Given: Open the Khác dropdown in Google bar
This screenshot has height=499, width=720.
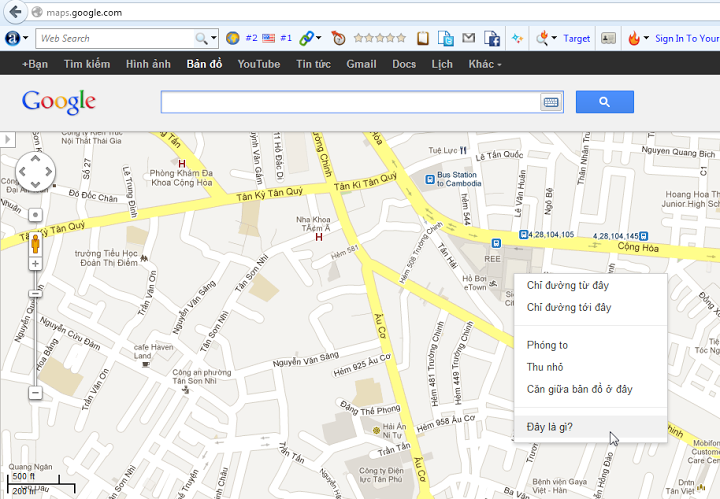Looking at the screenshot, I should click(484, 64).
